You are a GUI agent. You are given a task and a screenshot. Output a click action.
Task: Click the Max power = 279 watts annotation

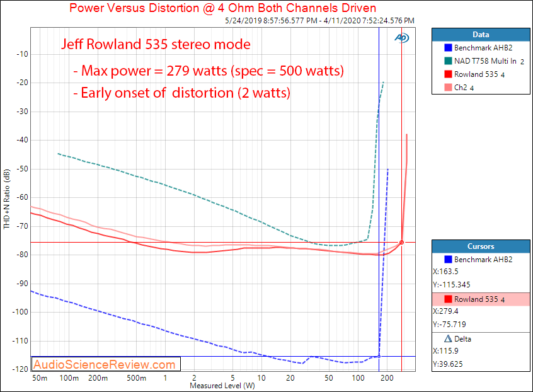pos(209,71)
